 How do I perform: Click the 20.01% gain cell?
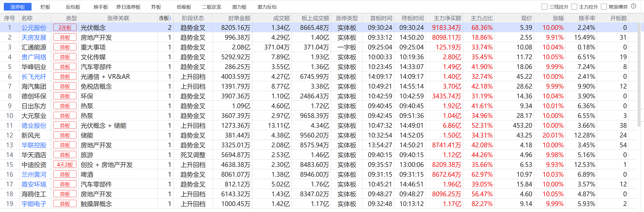[553, 135]
